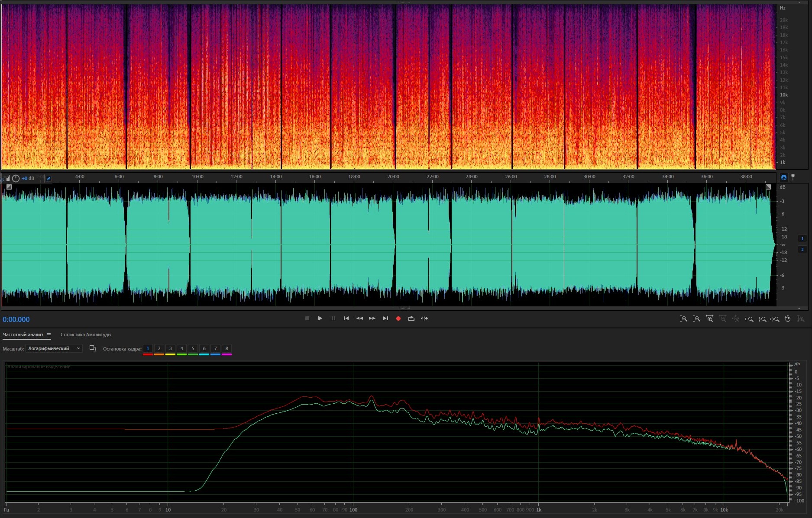Click the fade-out handle on waveform
The image size is (812, 518).
pos(768,187)
